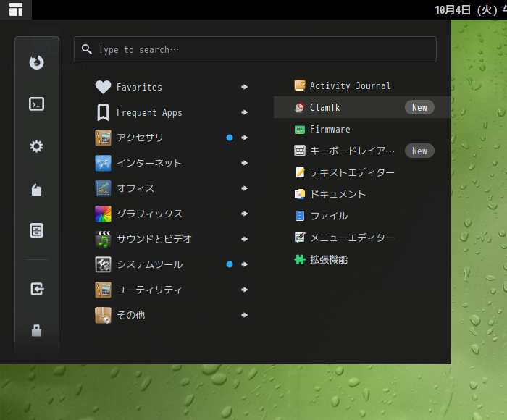
Task: Click the システムツール gear icon
Action: click(103, 264)
